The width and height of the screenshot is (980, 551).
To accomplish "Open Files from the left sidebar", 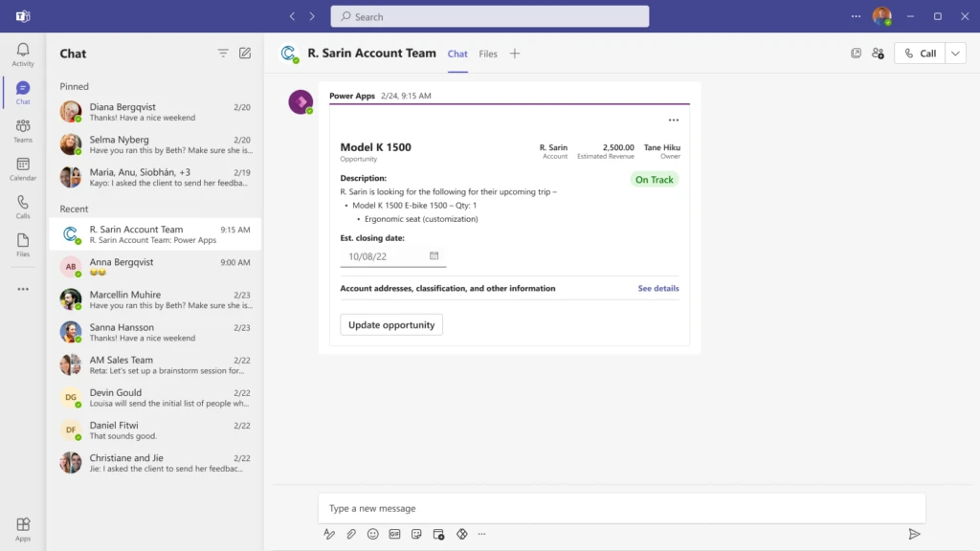I will 22,242.
